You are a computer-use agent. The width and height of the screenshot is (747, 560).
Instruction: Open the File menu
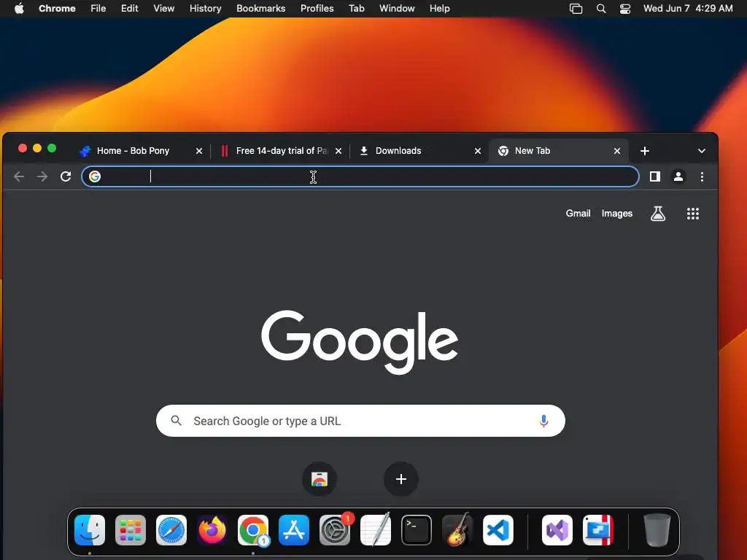point(98,8)
